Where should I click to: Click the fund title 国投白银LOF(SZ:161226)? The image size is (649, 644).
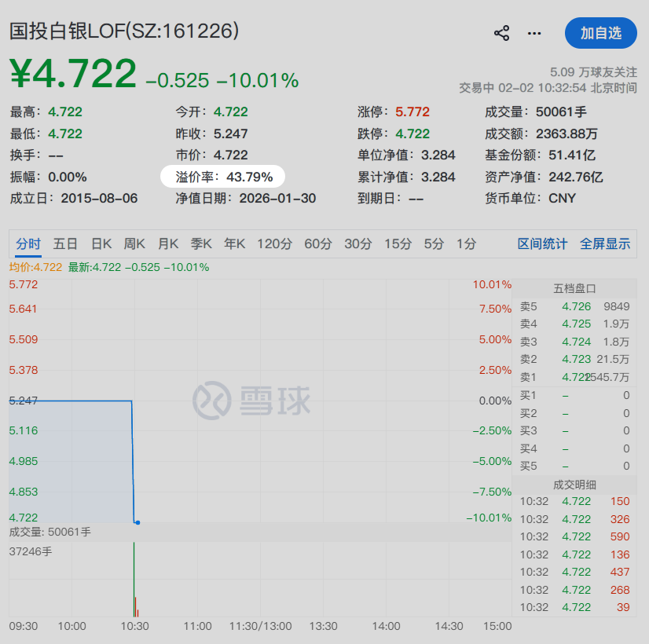[x=124, y=31]
